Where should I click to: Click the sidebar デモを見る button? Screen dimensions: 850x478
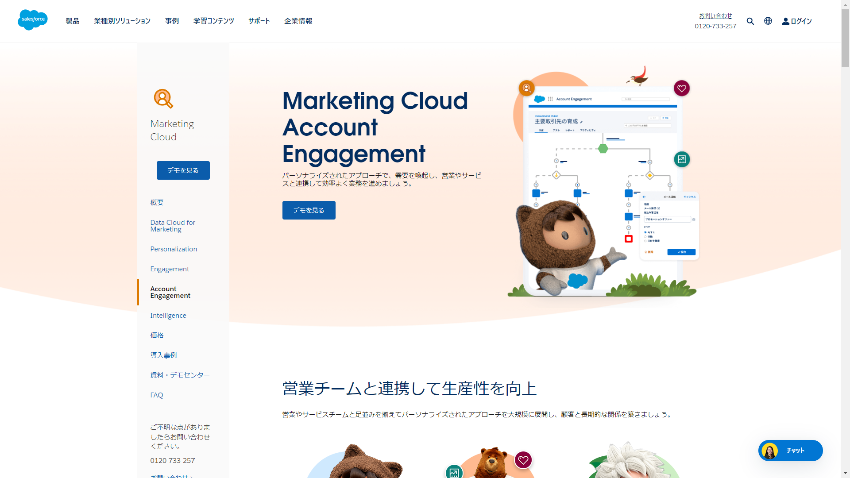183,170
